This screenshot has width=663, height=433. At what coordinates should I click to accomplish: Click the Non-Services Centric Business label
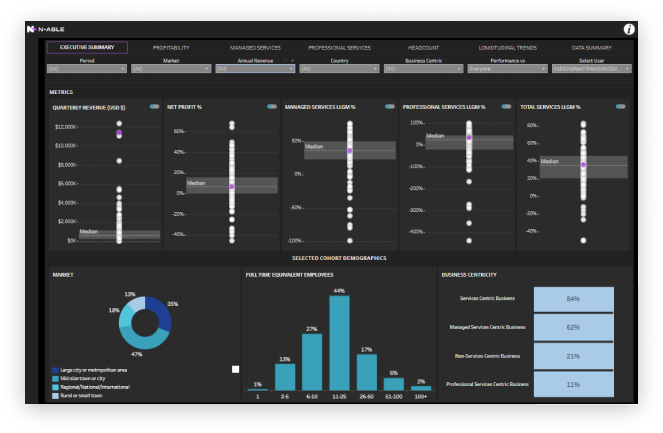[x=487, y=356]
